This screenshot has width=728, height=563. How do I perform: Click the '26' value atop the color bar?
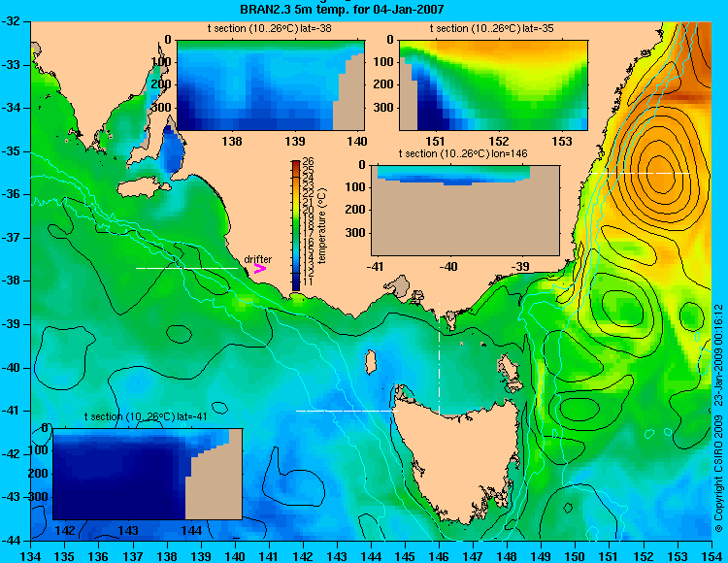(x=308, y=161)
